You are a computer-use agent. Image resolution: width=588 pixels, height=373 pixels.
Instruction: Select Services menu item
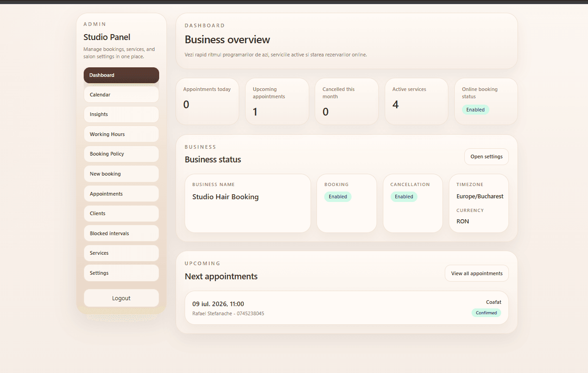coord(121,253)
